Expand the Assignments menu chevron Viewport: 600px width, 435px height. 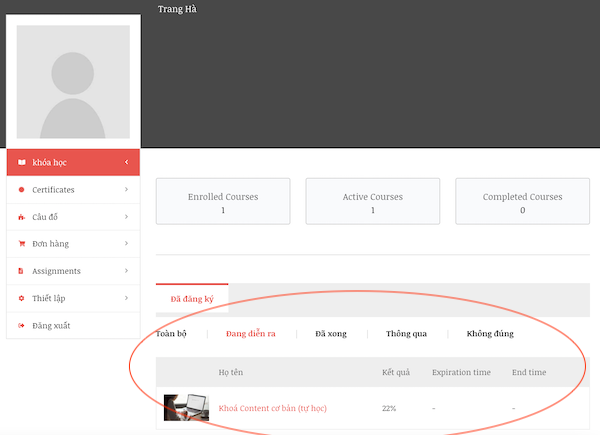coord(126,271)
